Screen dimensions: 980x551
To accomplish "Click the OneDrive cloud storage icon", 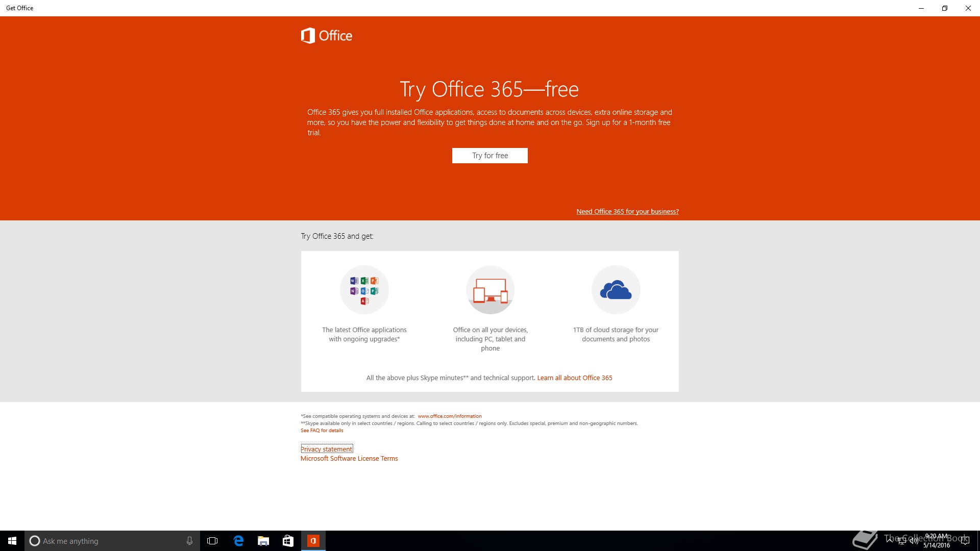I will 616,290.
